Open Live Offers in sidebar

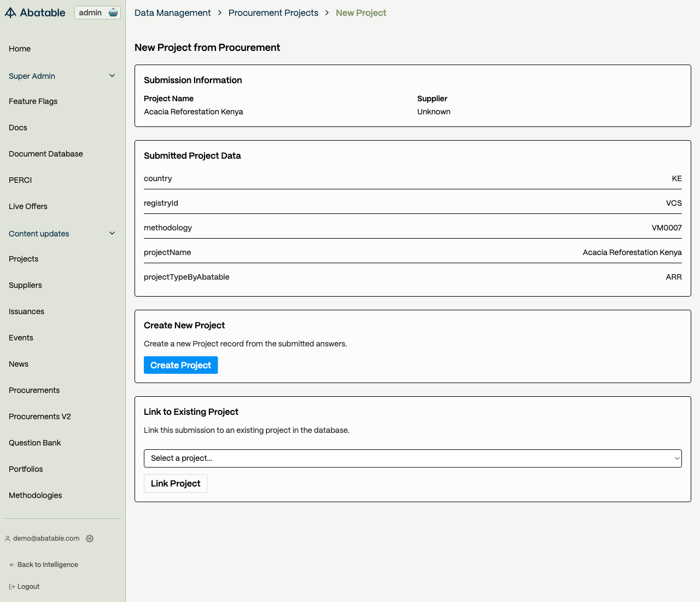click(x=28, y=206)
